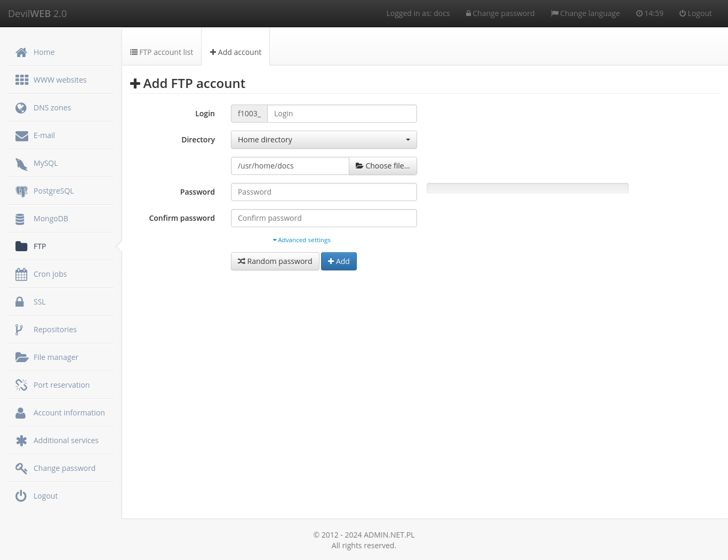Open the File manager
Viewport: 728px width, 560px height.
click(x=56, y=357)
